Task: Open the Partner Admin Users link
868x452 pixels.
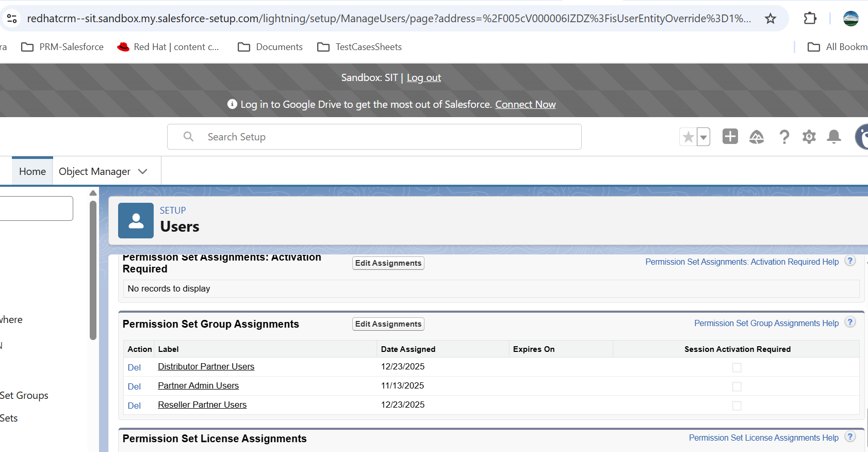Action: (x=199, y=385)
